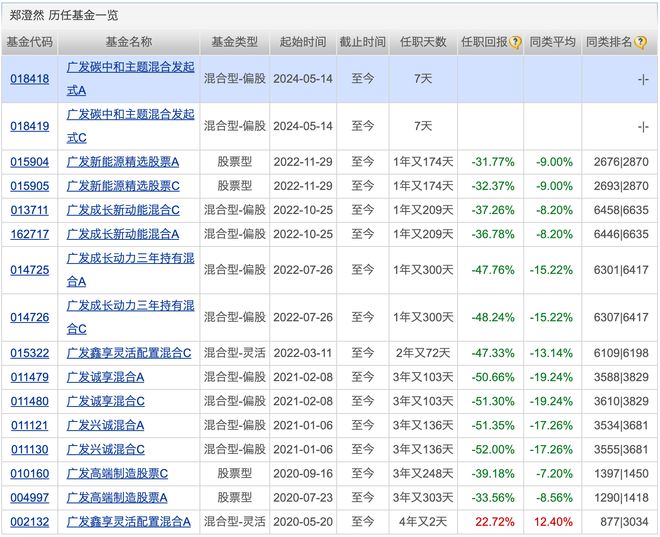660x537 pixels.
Task: Open 广发碳中和主题混合发起式A fund link
Action: (x=130, y=79)
